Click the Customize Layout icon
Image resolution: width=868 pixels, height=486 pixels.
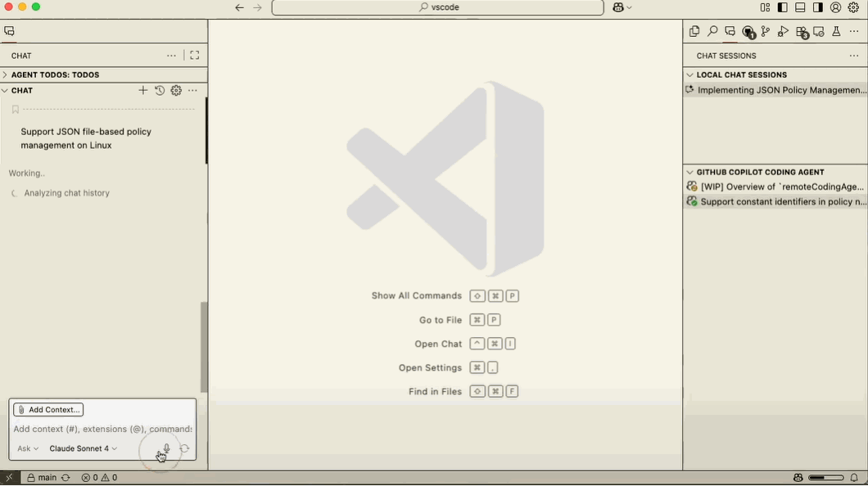(765, 7)
